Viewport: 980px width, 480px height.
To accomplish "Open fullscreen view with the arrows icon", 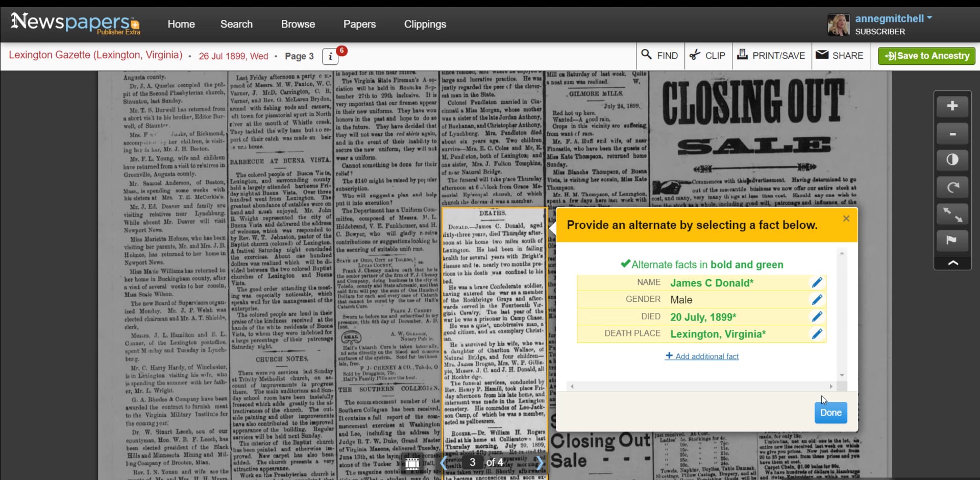I will click(x=952, y=214).
